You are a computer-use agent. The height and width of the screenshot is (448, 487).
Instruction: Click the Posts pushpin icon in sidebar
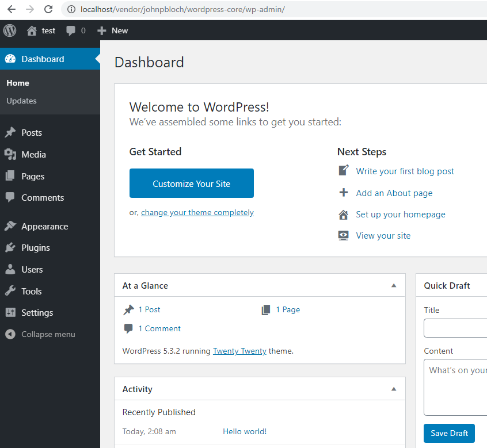[x=10, y=133]
